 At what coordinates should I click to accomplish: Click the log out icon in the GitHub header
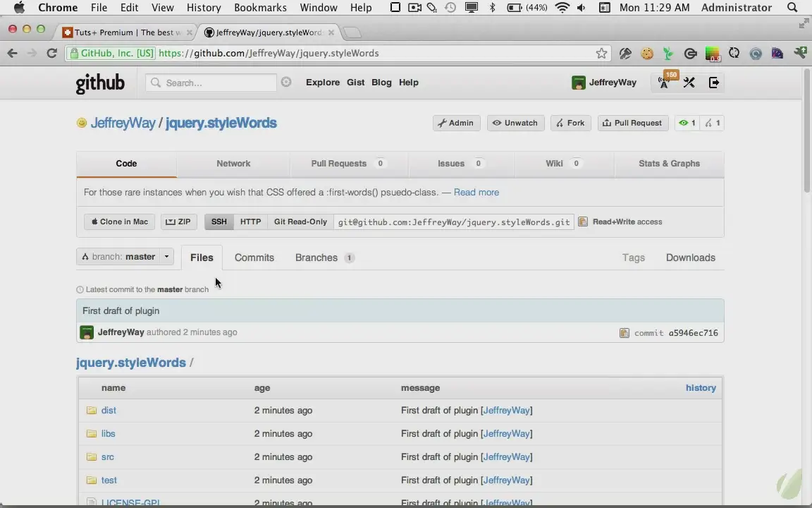click(713, 83)
